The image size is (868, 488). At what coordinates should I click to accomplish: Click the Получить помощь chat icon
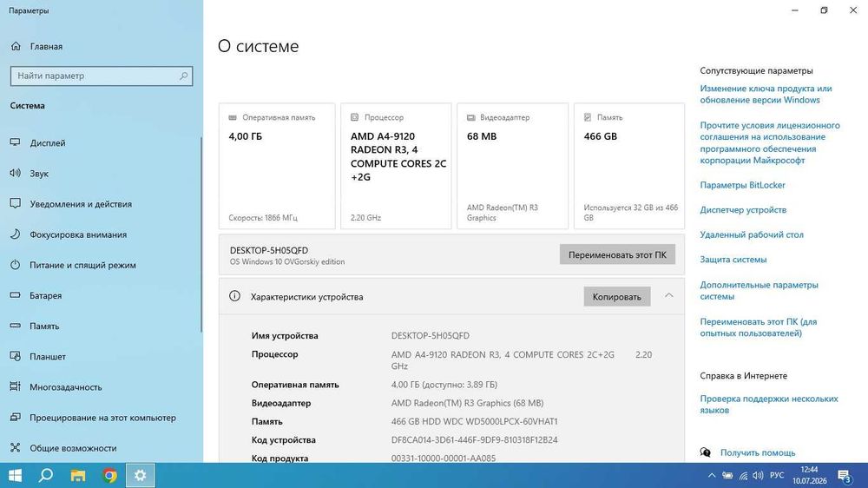pyautogui.click(x=705, y=452)
